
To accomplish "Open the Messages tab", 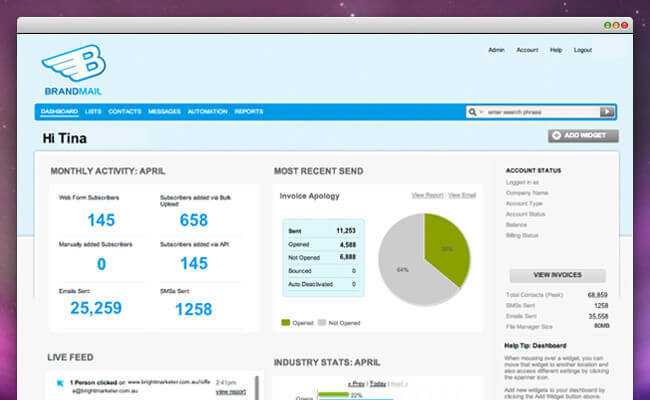I will tap(164, 112).
